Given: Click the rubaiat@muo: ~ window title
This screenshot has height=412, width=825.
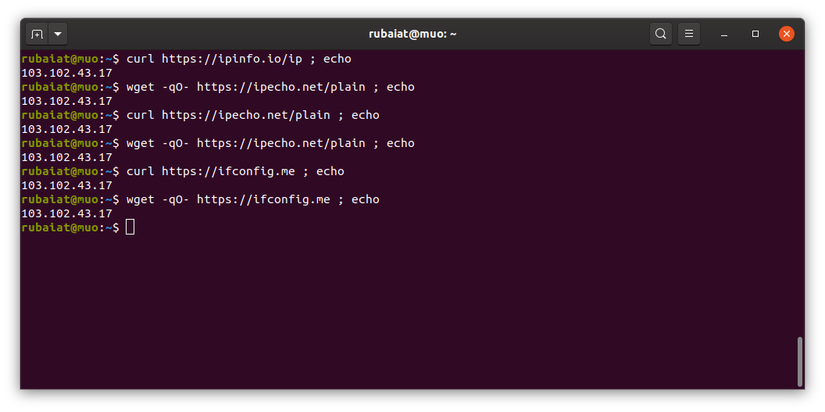Looking at the screenshot, I should (412, 34).
